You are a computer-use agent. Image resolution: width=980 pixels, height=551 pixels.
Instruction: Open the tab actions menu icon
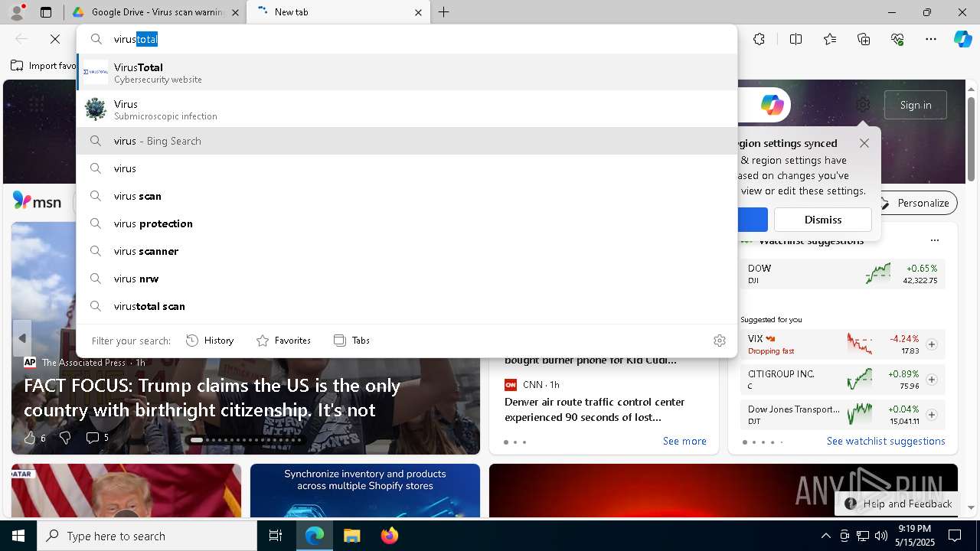click(46, 12)
